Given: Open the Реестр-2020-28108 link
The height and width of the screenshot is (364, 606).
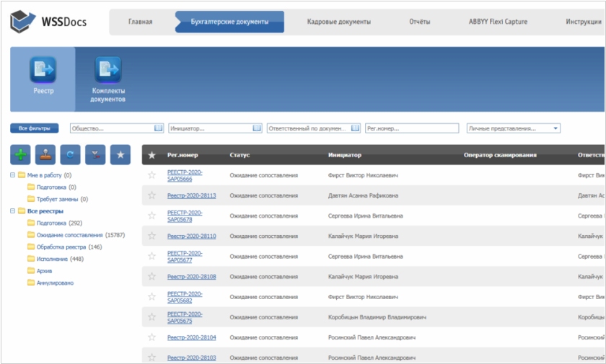Looking at the screenshot, I should 191,276.
